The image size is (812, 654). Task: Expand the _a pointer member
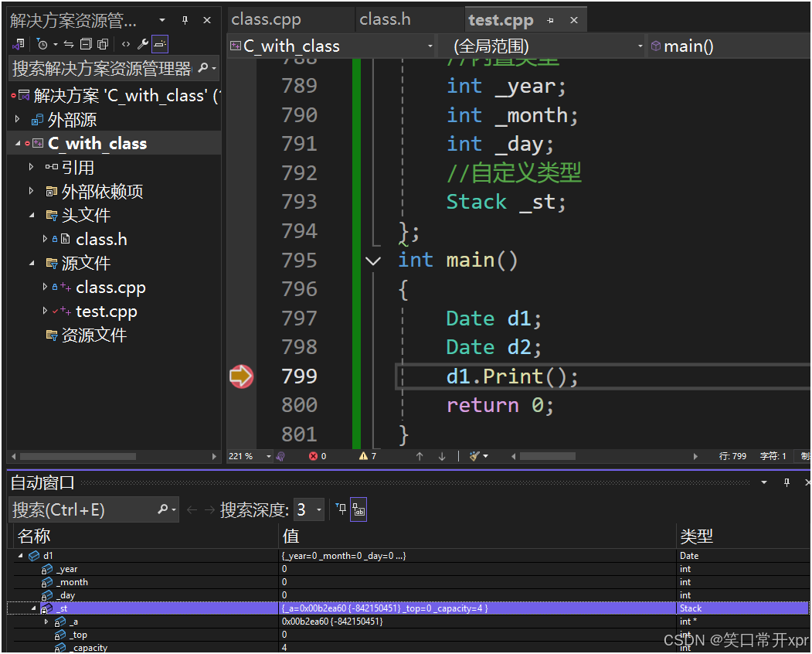click(46, 622)
